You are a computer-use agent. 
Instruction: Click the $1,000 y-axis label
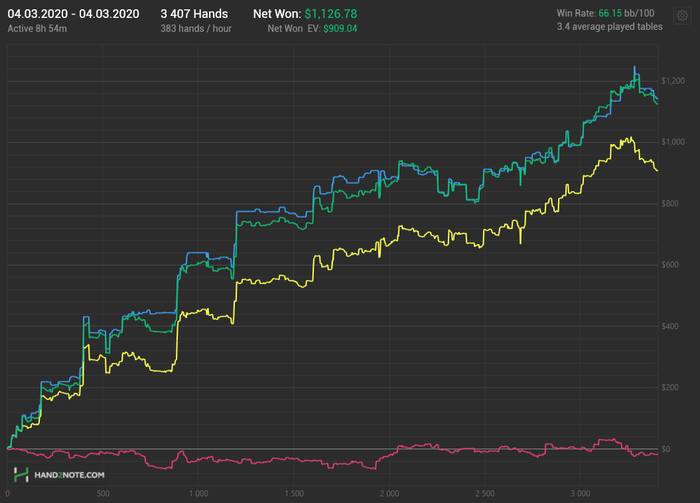point(673,142)
